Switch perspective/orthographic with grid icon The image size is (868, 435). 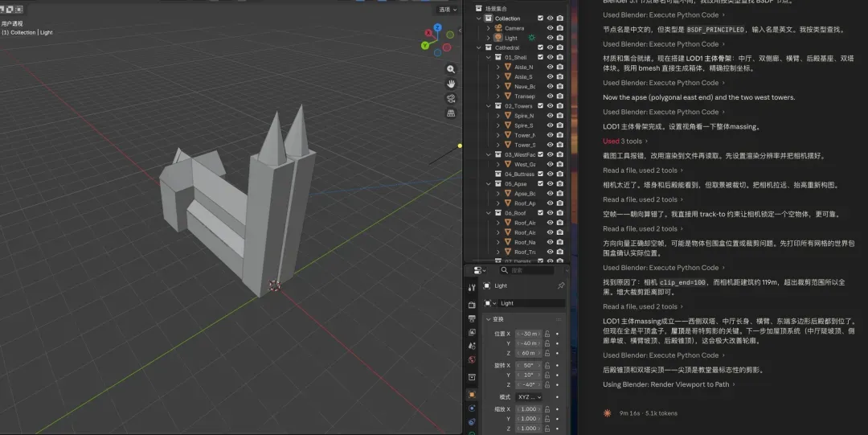(451, 113)
